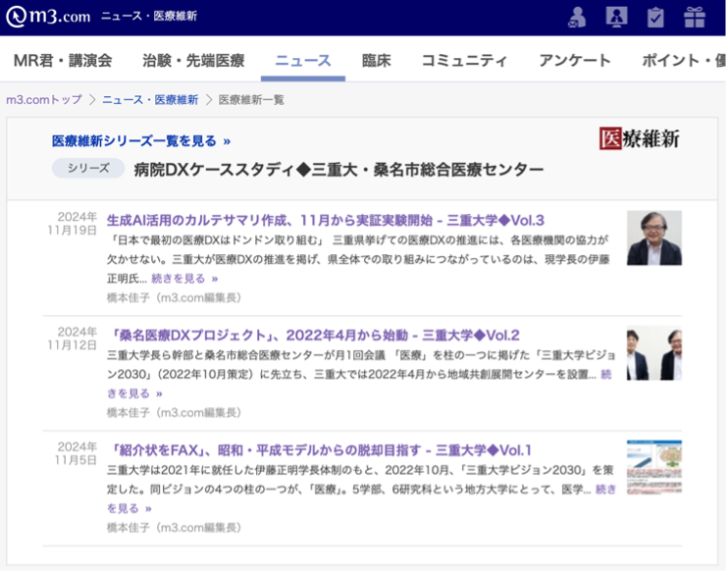Click date 2024年11月19日
The image size is (728, 575).
point(73,224)
